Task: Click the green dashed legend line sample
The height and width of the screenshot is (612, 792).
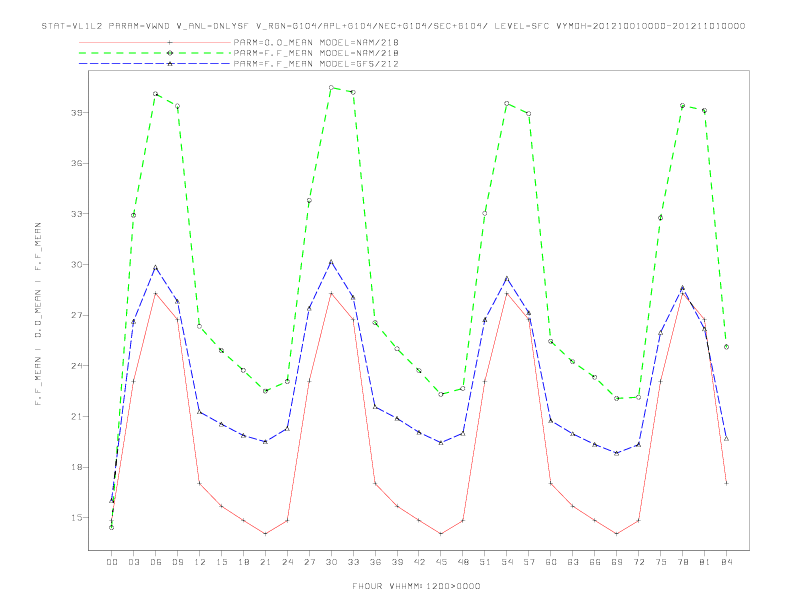Action: click(x=155, y=53)
